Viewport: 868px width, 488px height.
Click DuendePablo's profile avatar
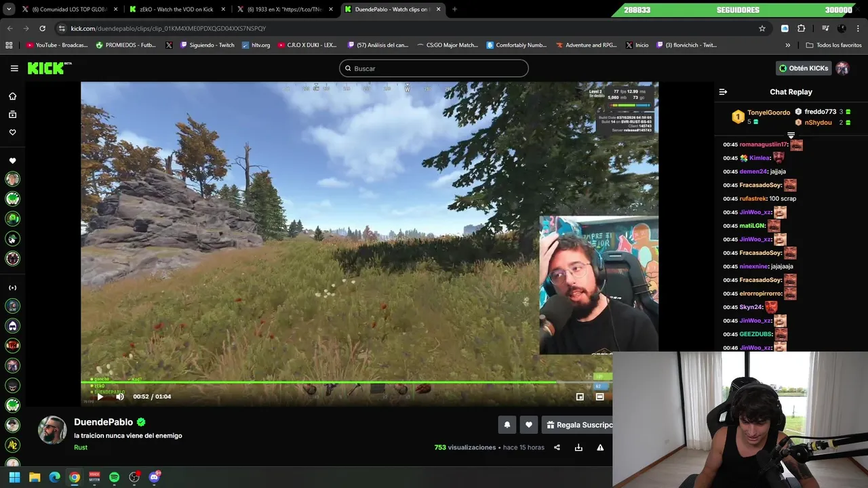coord(52,430)
